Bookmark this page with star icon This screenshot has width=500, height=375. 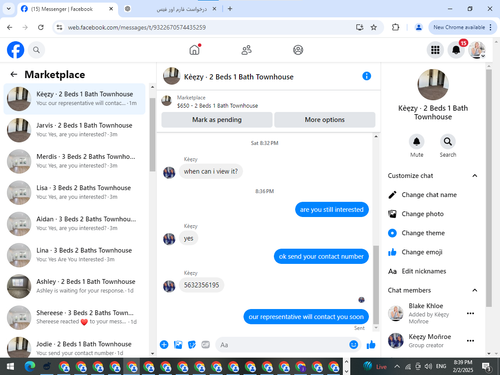(x=374, y=27)
